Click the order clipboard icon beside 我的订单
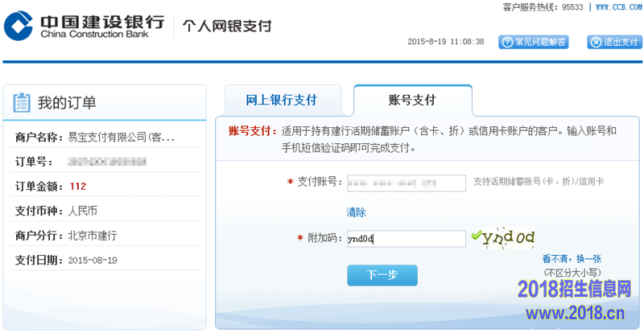644x333 pixels. coord(22,102)
